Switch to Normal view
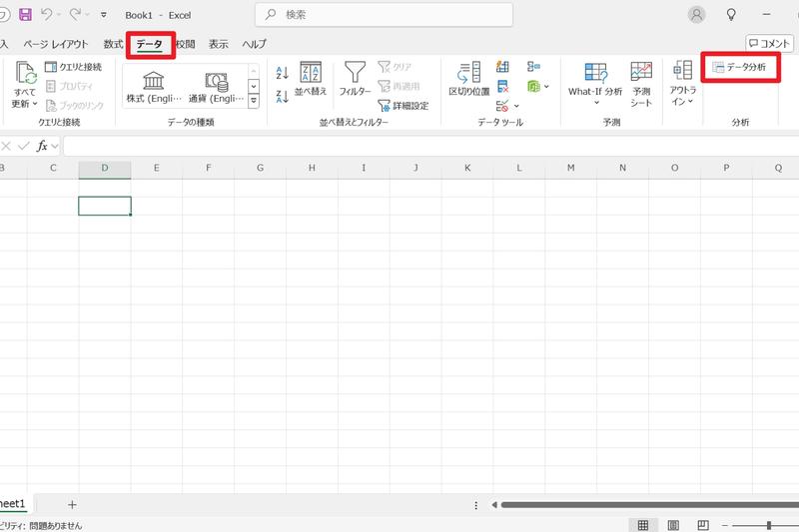Image resolution: width=799 pixels, height=532 pixels. pyautogui.click(x=643, y=525)
